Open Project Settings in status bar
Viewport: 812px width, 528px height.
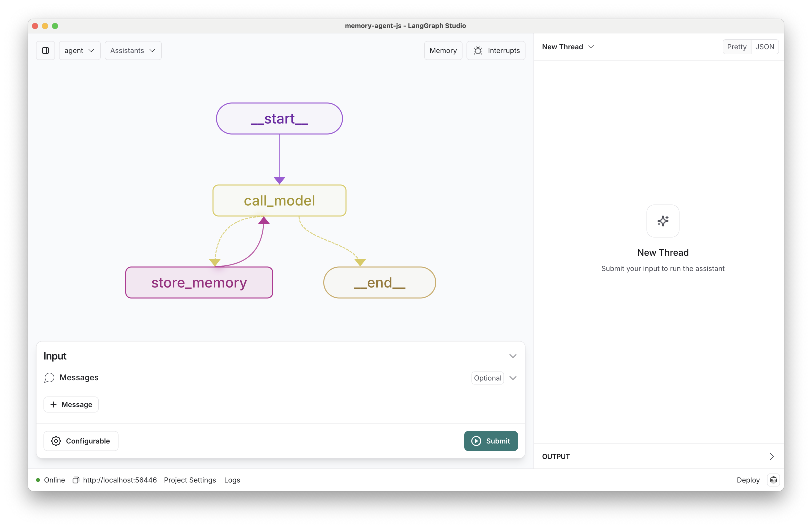[190, 480]
